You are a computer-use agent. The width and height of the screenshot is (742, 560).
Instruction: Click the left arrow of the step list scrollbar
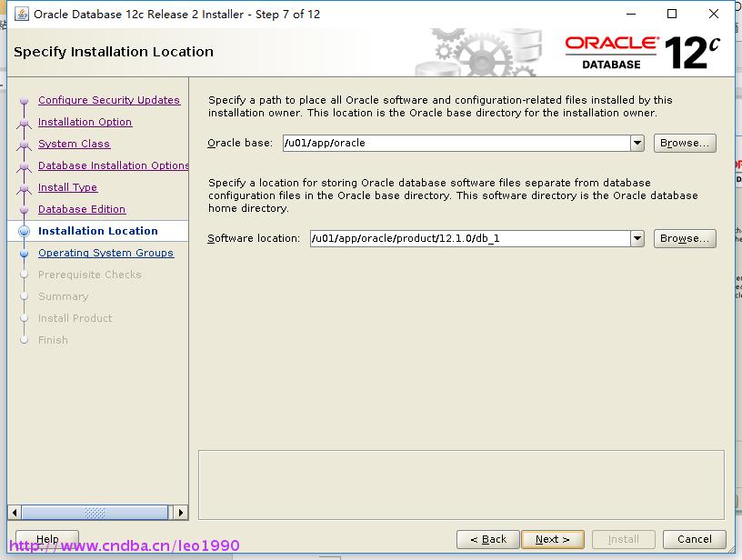[x=15, y=513]
